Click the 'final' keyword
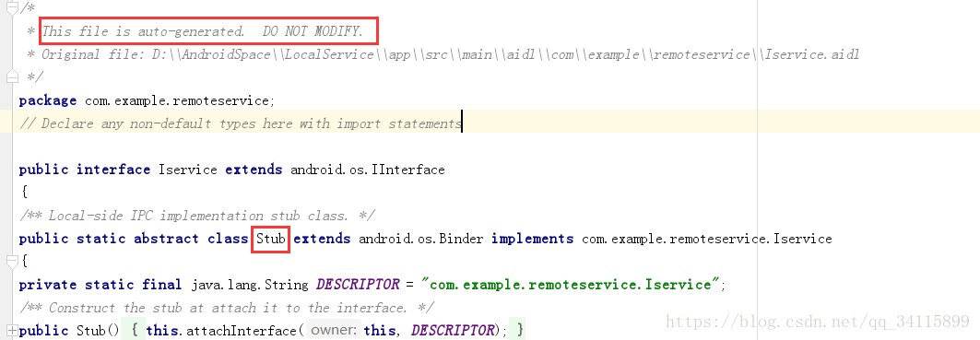Screen dimensions: 980x340 click(162, 285)
